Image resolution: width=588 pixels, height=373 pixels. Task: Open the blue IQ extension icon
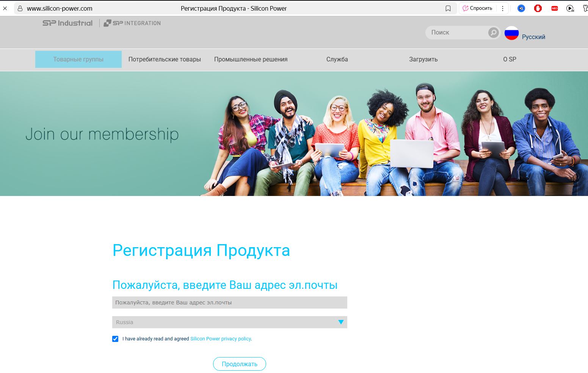(x=521, y=8)
